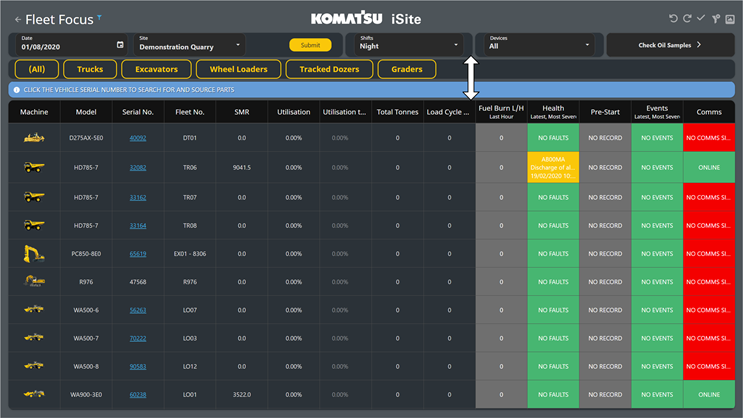
Task: Choose the Graders filter tab
Action: 407,69
